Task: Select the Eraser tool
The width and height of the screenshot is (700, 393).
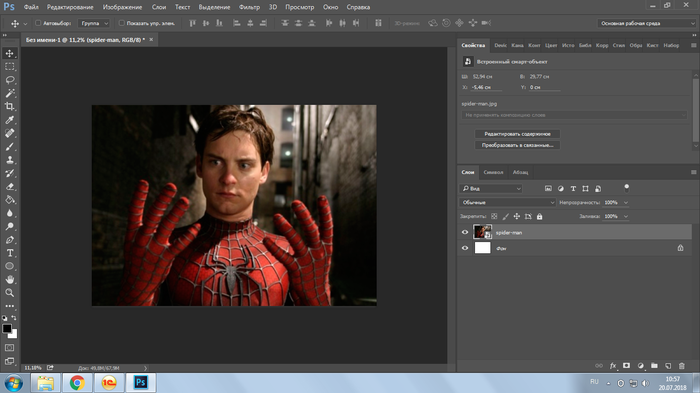Action: [9, 186]
